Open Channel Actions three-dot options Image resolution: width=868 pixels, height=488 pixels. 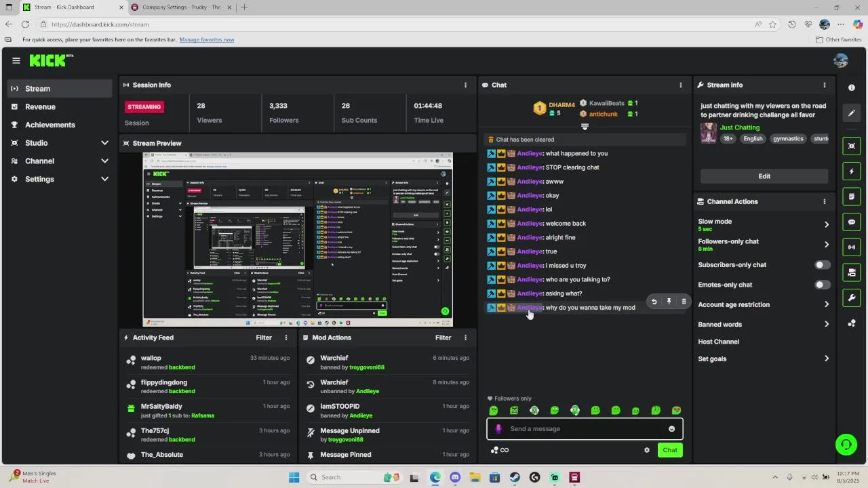(825, 202)
